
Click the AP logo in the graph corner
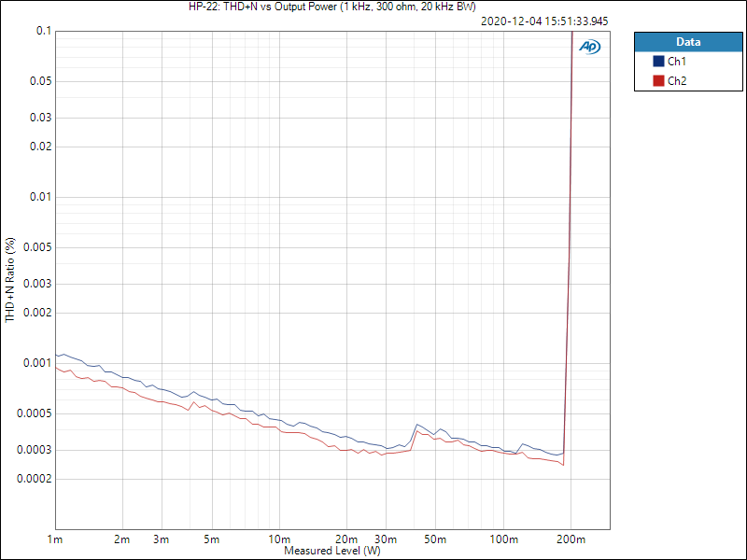click(x=590, y=47)
